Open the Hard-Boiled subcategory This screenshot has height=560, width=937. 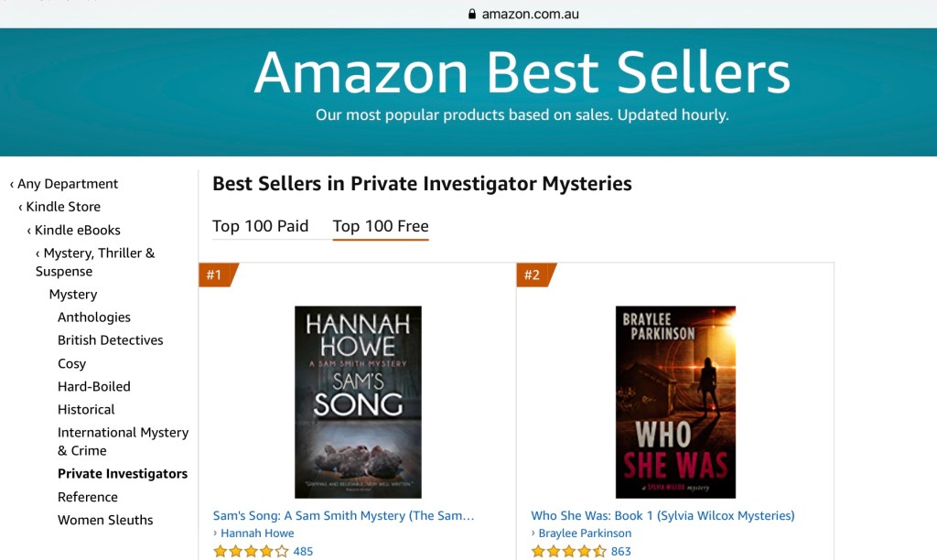(x=93, y=386)
